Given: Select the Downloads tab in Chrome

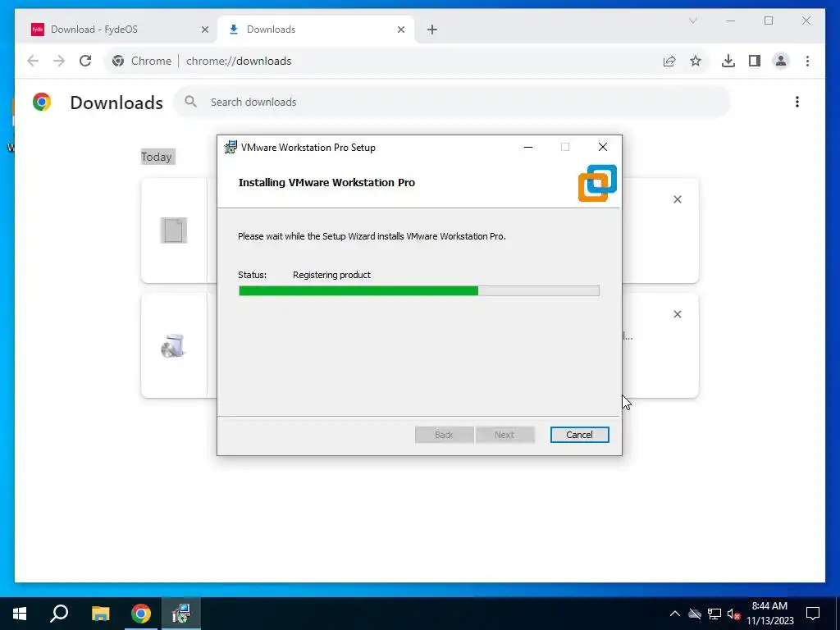Looking at the screenshot, I should click(x=316, y=30).
